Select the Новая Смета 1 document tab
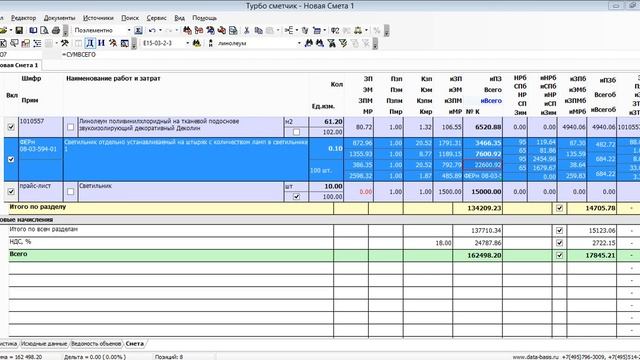Viewport: 640px width, 360px height. 20,65
